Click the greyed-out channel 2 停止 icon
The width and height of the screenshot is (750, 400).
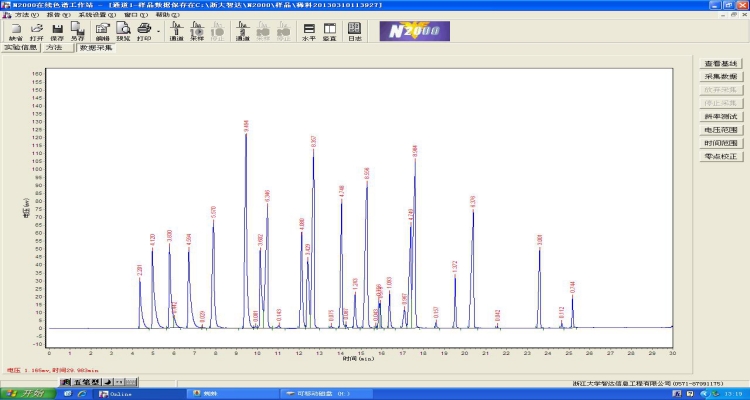283,31
